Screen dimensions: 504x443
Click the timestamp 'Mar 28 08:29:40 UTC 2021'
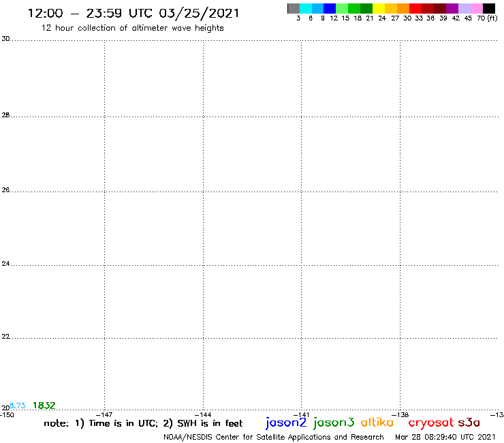(445, 437)
